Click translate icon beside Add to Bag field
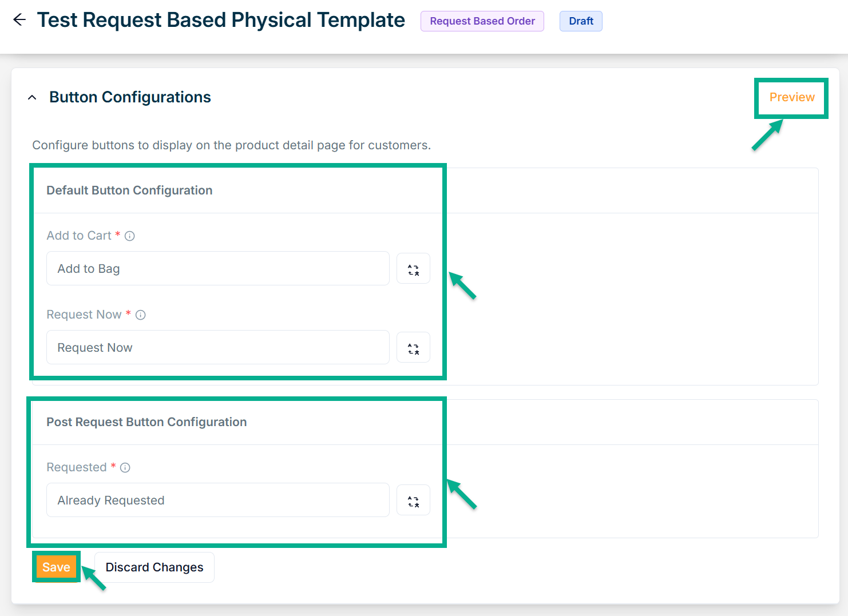 pos(413,269)
